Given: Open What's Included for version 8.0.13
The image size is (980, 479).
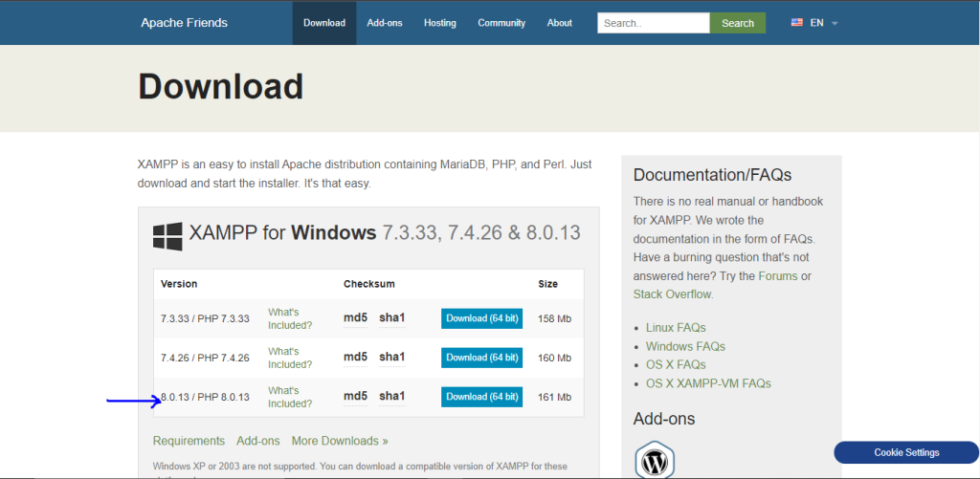Looking at the screenshot, I should pyautogui.click(x=290, y=397).
